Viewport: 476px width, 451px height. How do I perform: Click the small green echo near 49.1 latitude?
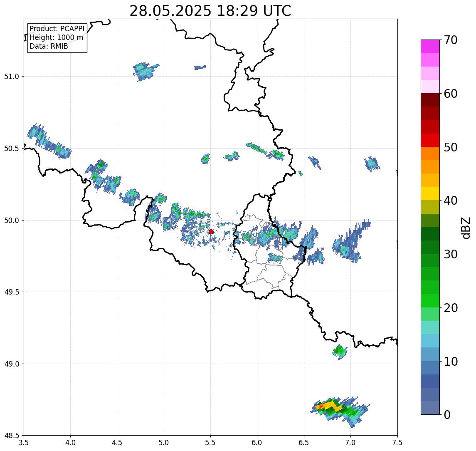click(x=339, y=352)
